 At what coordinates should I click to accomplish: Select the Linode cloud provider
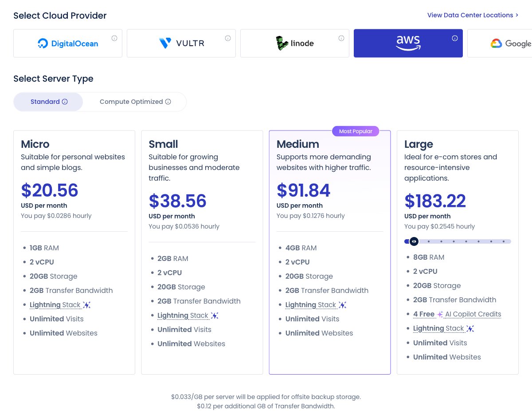295,43
